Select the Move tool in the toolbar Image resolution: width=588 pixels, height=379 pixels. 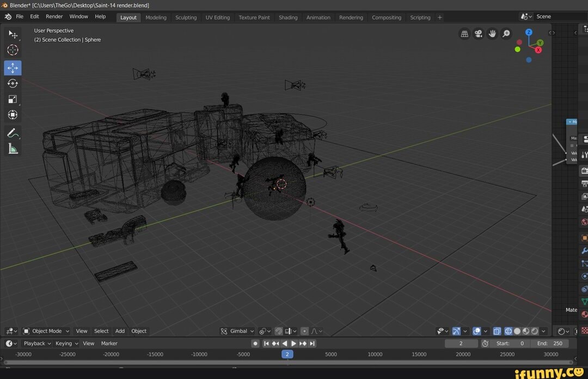13,68
